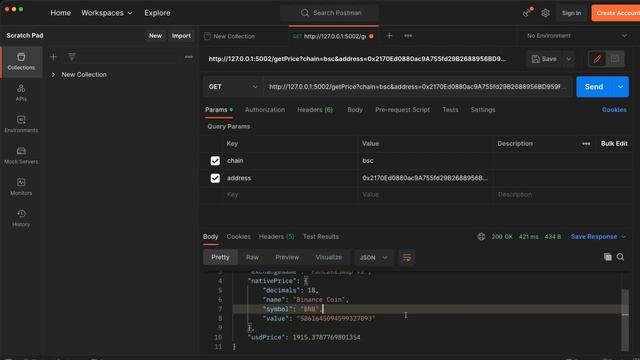Expand the New Collection tree item
Screen dimensions: 640x360
(x=53, y=75)
